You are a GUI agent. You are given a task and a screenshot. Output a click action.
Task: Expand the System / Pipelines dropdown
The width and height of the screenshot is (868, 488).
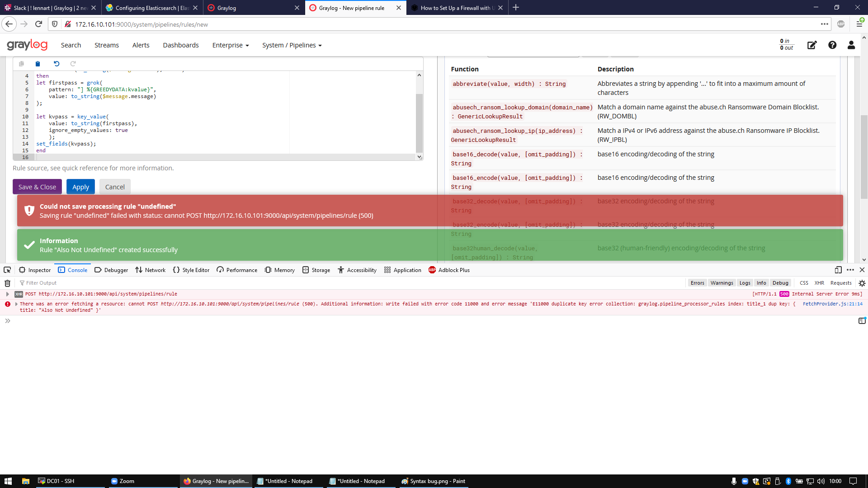point(292,45)
